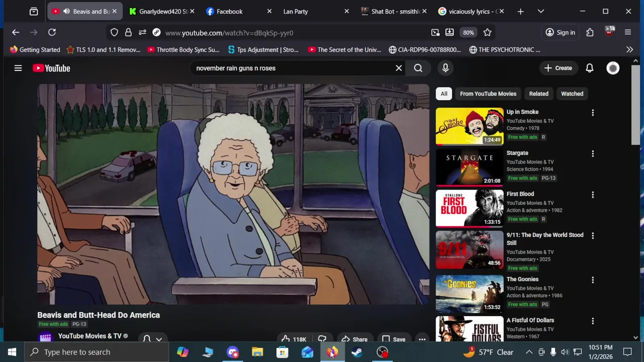Screen dimensions: 644x362
Task: Run search with magnifier button
Action: click(418, 68)
